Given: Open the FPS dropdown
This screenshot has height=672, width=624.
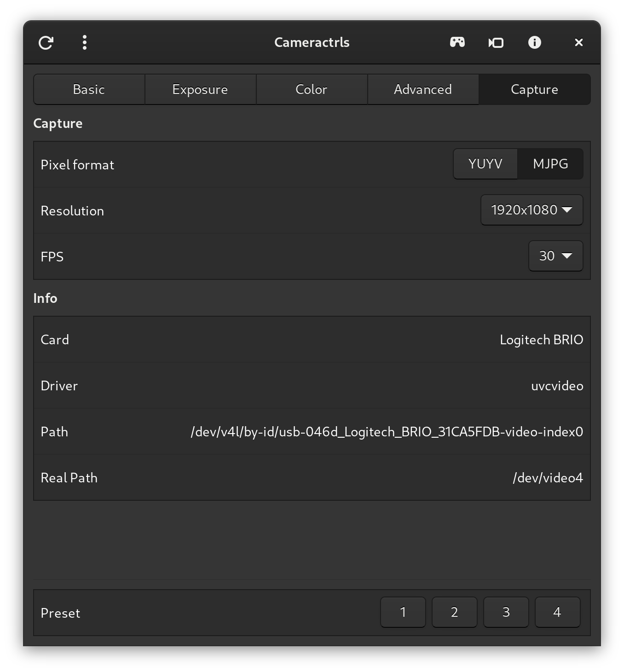Looking at the screenshot, I should (555, 256).
